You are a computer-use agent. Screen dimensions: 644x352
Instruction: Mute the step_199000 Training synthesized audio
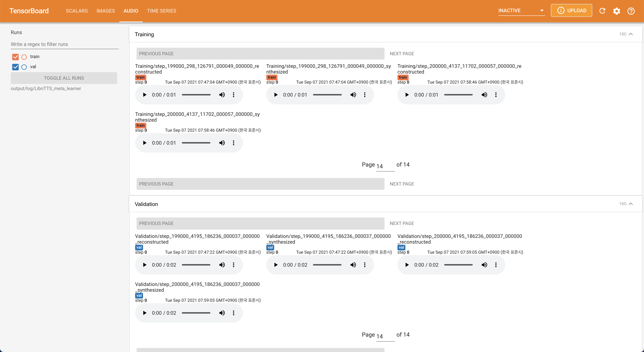coord(353,95)
